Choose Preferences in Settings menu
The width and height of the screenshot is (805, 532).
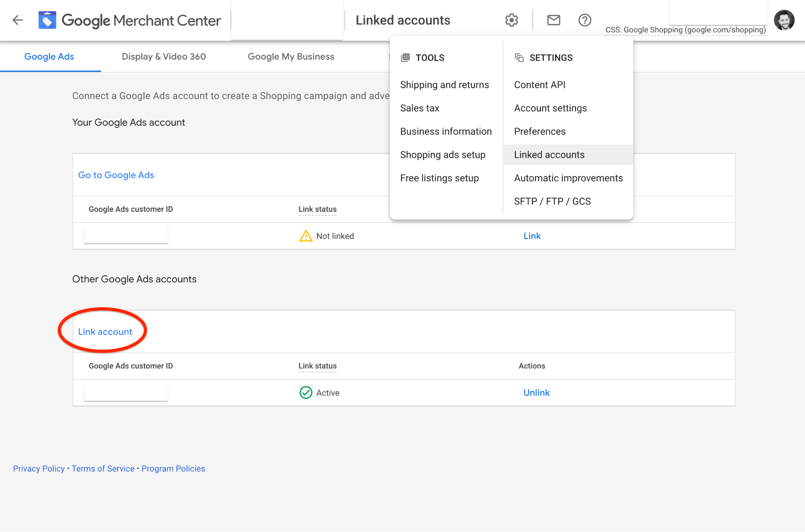pos(540,131)
